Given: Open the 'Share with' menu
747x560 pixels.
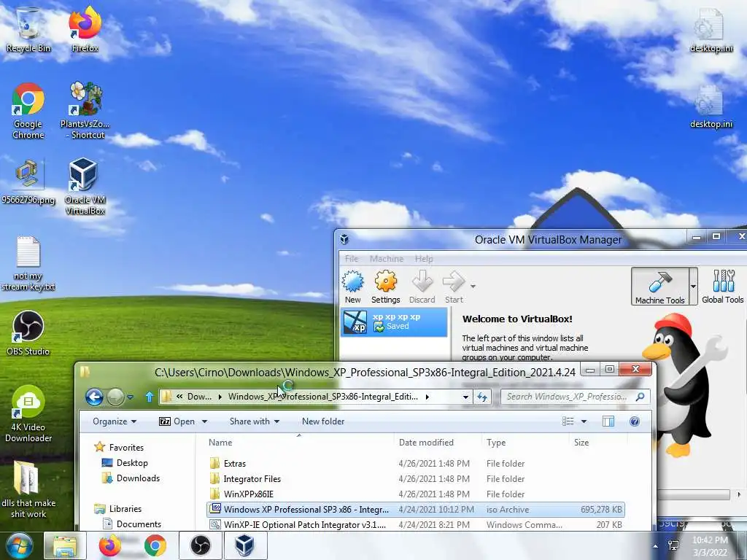Looking at the screenshot, I should coord(255,421).
